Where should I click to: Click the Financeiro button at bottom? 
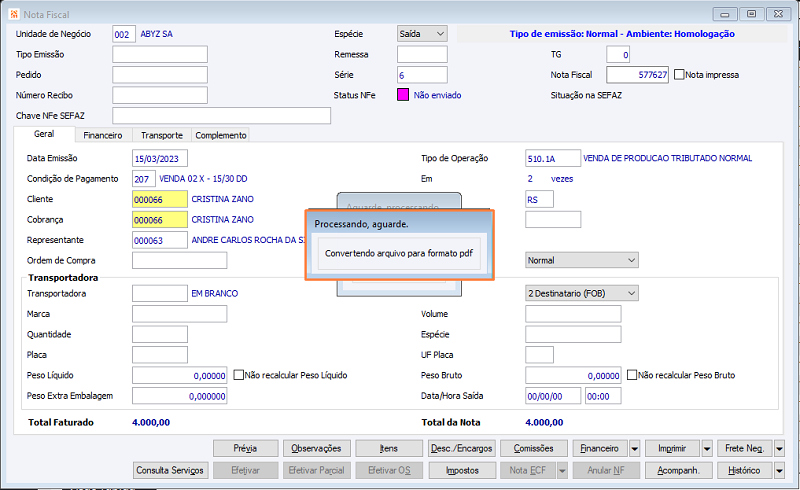tap(600, 449)
